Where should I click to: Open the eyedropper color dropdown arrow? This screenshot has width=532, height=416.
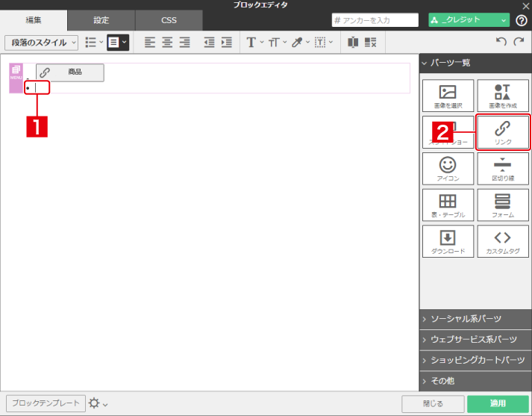point(307,43)
